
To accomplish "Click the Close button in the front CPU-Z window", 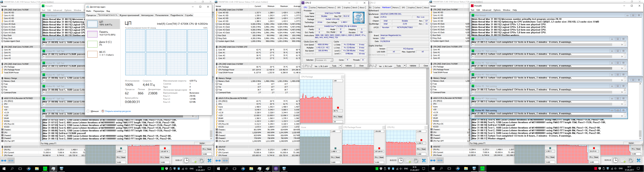I will point(361,66).
